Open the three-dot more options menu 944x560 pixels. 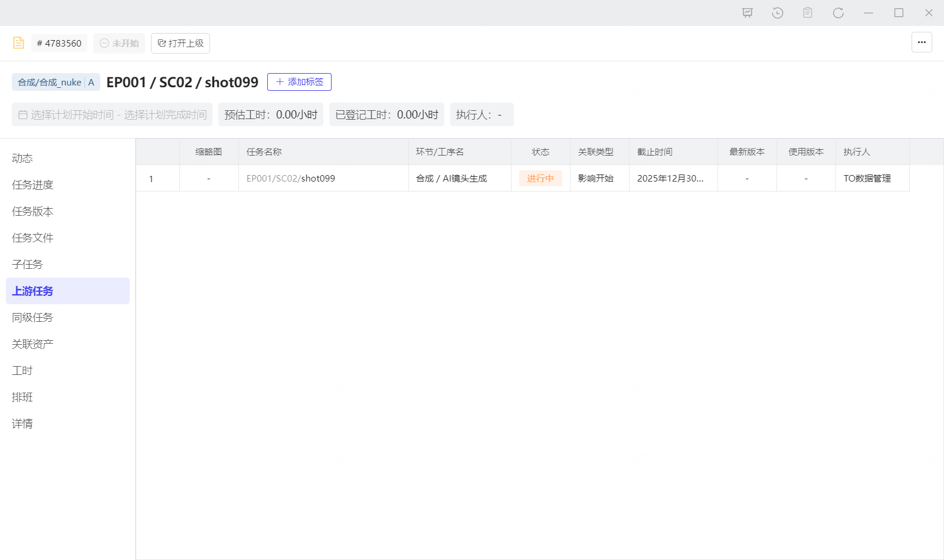(x=922, y=42)
